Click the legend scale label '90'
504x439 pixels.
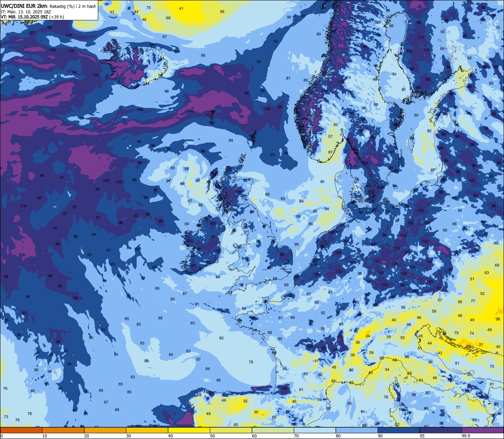(380, 436)
